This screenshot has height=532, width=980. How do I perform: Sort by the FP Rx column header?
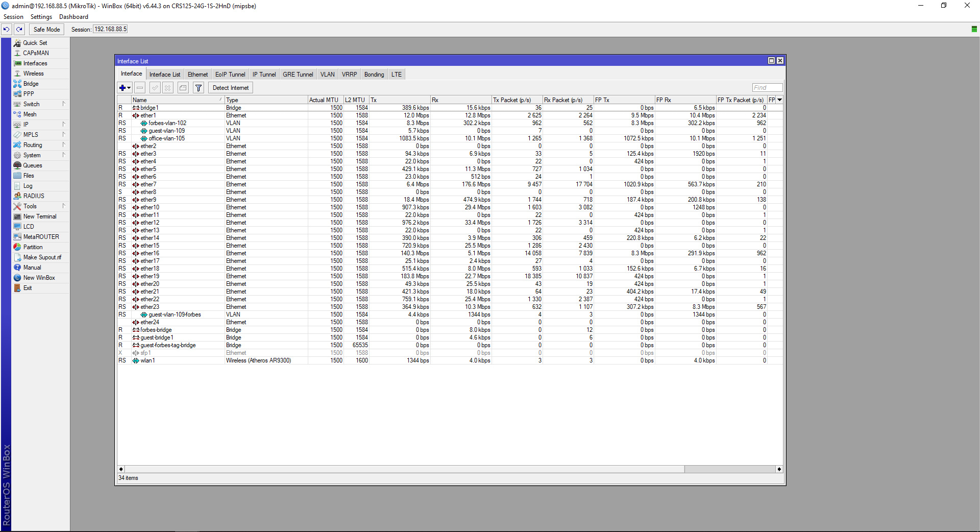[685, 100]
